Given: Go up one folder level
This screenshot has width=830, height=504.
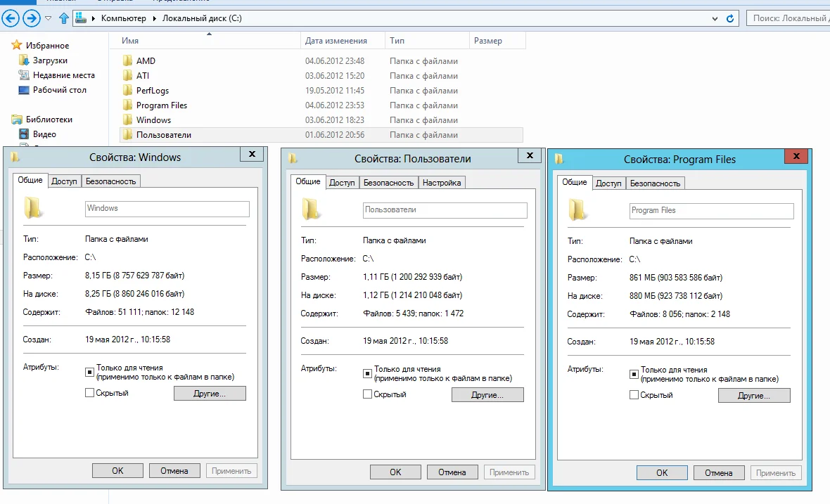Looking at the screenshot, I should point(64,18).
